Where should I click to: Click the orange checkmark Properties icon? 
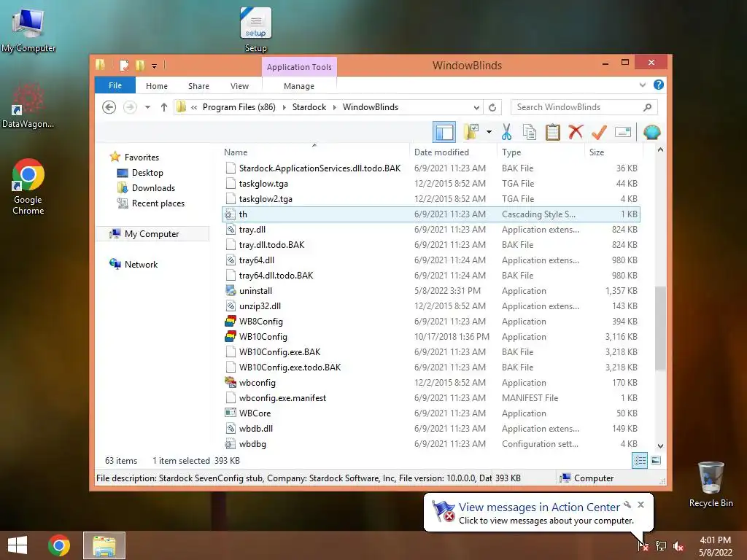pos(599,132)
